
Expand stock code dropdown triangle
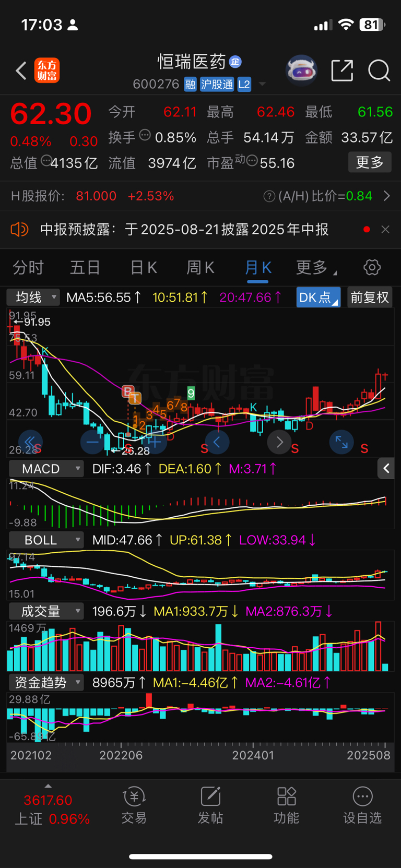click(x=262, y=84)
